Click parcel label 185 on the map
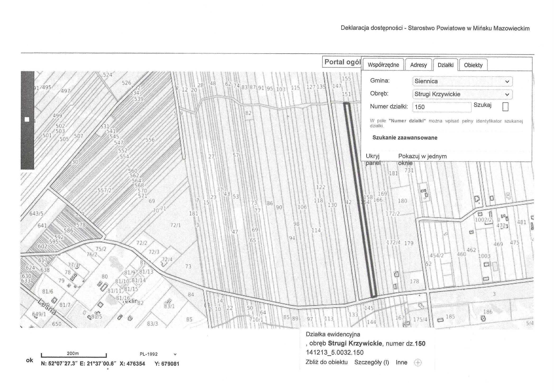Viewport: 554px width, 392px height. click(x=450, y=316)
